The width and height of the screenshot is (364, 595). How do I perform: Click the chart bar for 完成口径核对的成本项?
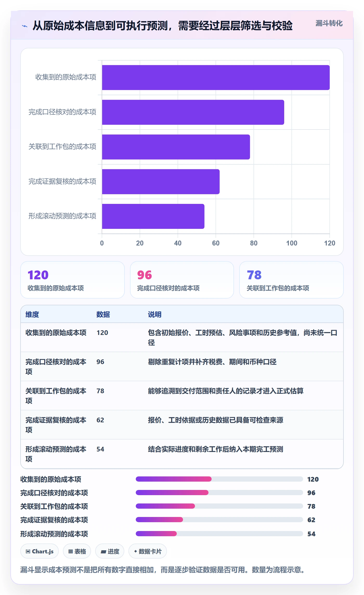coord(193,112)
